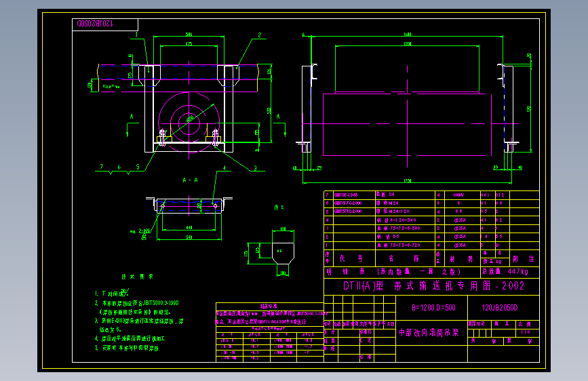The image size is (588, 381).
Task: Click the B=1200 D=500 cell in title block
Action: (x=433, y=308)
